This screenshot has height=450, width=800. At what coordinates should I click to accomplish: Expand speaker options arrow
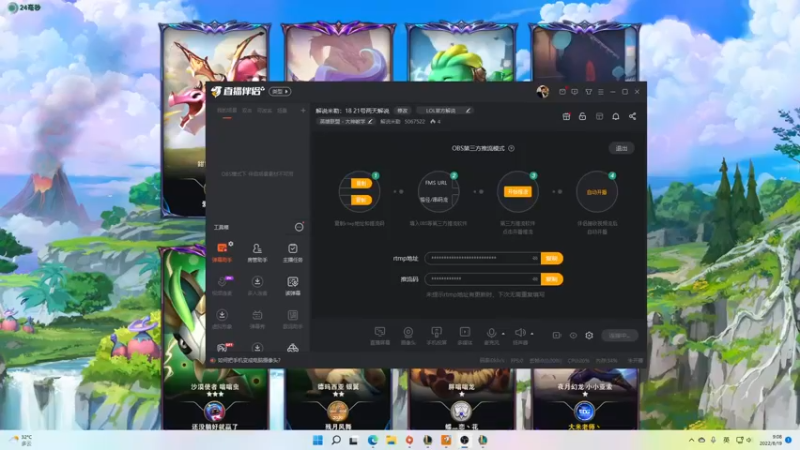(532, 334)
